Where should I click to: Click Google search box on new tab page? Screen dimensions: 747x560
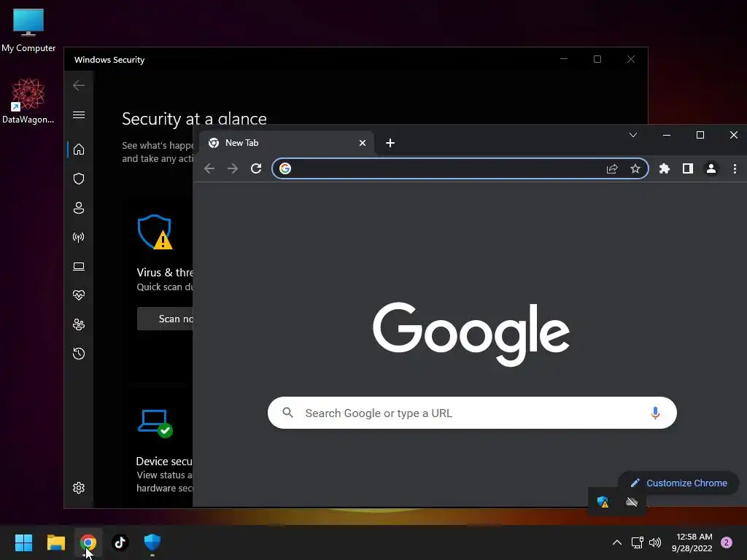click(x=472, y=413)
